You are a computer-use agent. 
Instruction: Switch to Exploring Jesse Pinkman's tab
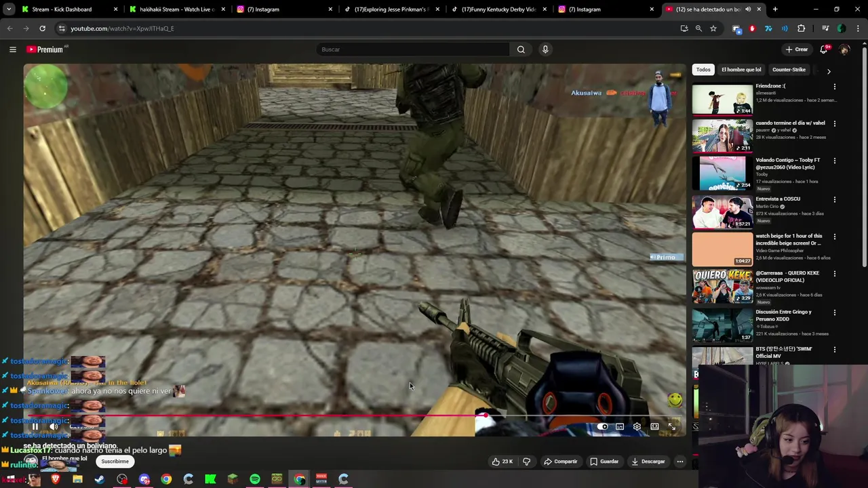(x=392, y=9)
